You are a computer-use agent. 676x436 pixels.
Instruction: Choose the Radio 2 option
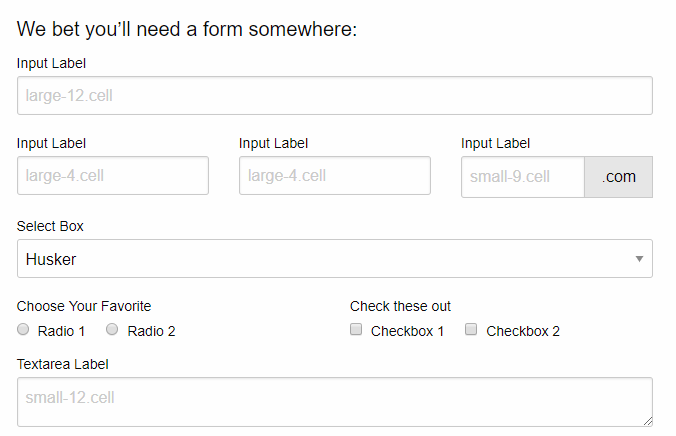(113, 330)
